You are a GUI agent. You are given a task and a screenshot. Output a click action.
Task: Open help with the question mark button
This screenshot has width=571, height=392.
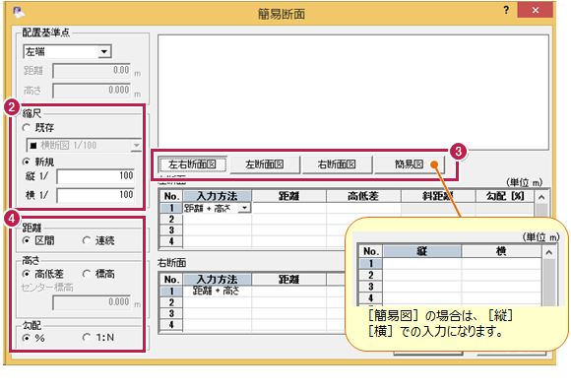[506, 10]
